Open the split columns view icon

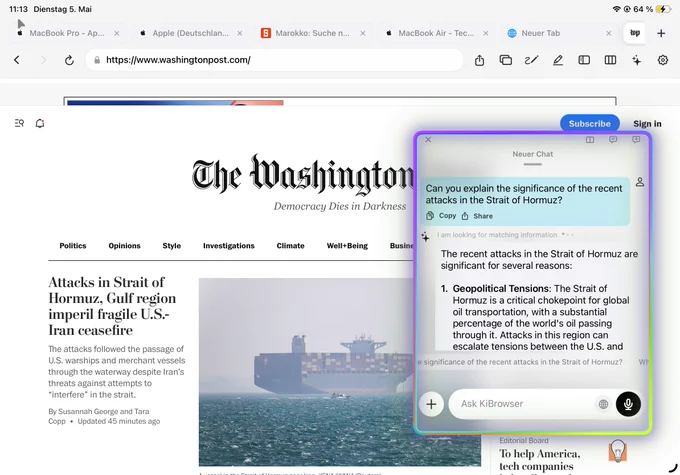pos(610,60)
